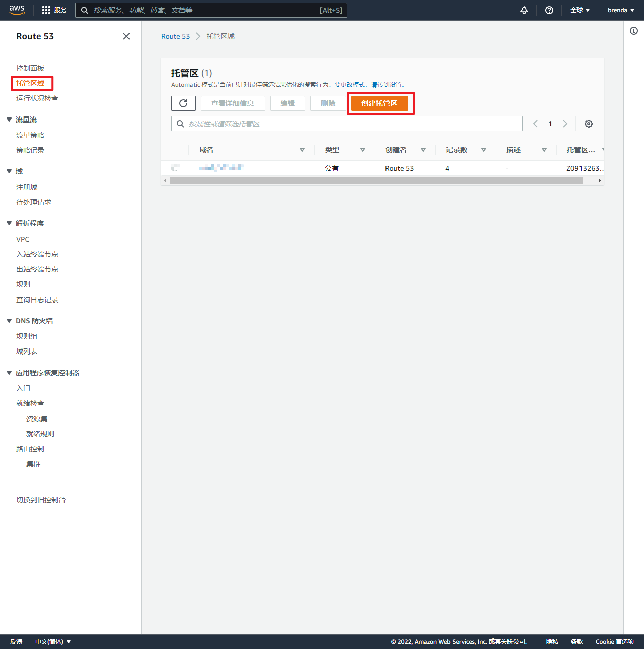Click the AWS logo home icon

[x=17, y=10]
